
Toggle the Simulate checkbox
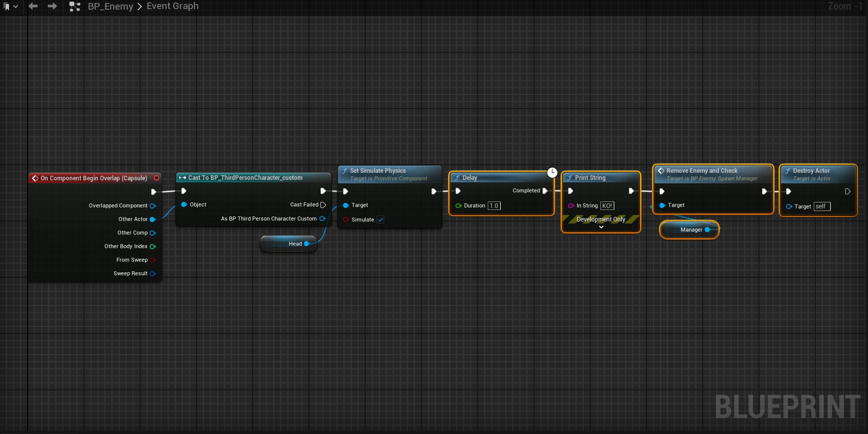pyautogui.click(x=381, y=220)
